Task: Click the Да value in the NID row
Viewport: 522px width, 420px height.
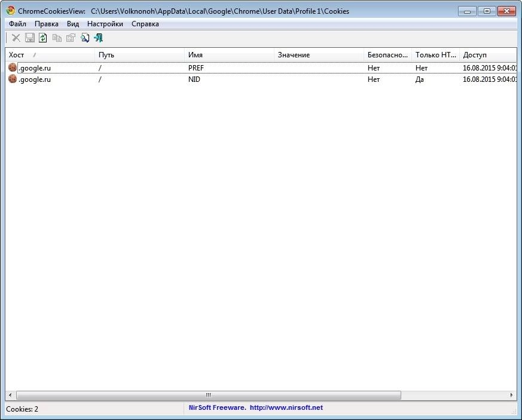Action: point(420,79)
